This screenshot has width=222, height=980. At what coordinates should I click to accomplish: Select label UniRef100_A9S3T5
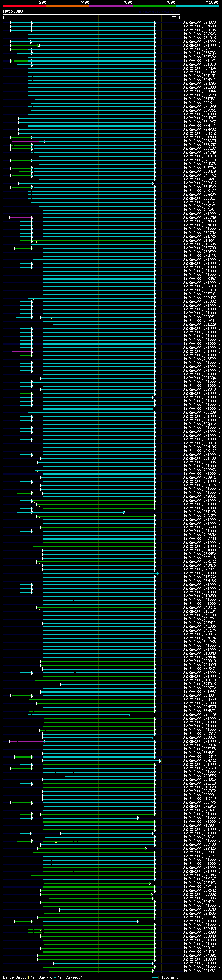click(x=199, y=141)
